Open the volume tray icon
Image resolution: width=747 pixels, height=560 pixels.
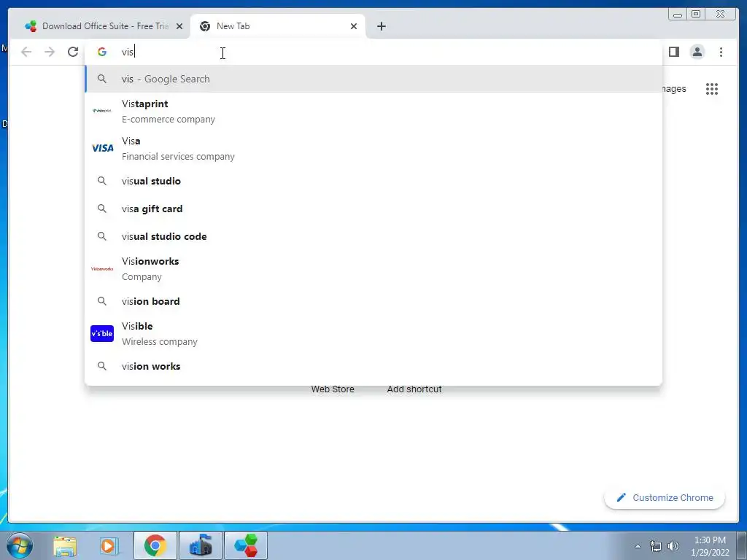673,546
